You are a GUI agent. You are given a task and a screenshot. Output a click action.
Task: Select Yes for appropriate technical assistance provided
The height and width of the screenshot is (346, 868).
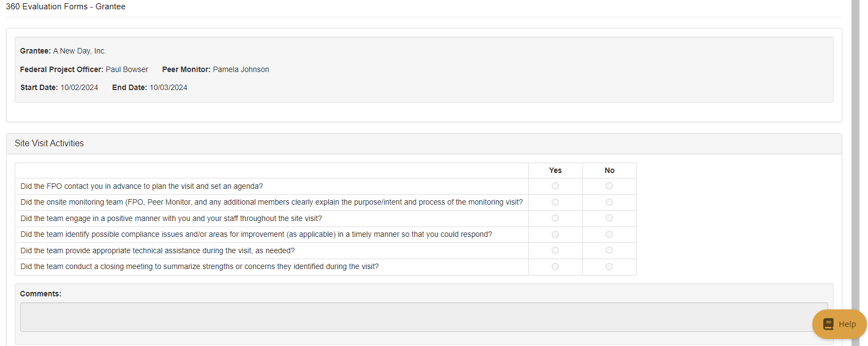tap(555, 250)
